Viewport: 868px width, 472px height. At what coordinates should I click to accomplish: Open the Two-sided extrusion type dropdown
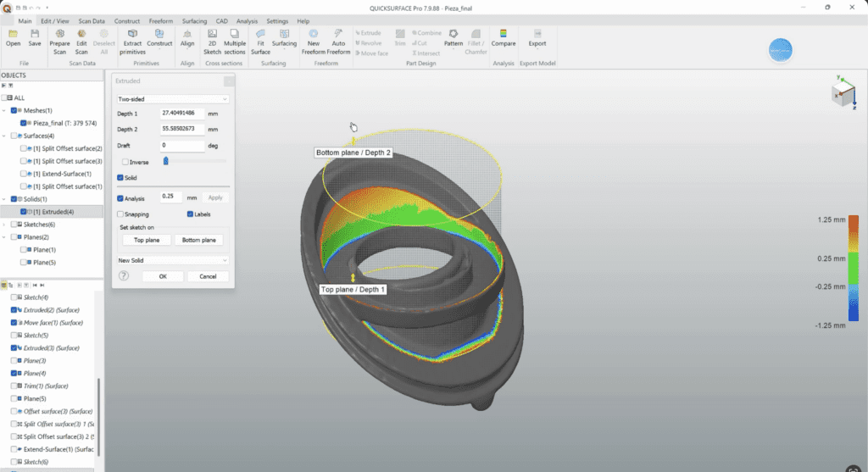pyautogui.click(x=173, y=99)
